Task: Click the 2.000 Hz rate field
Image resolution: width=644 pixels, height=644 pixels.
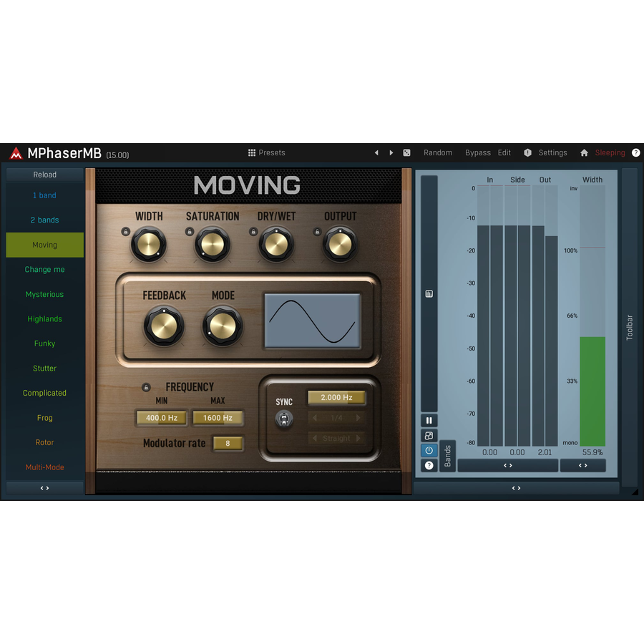Action: [336, 397]
